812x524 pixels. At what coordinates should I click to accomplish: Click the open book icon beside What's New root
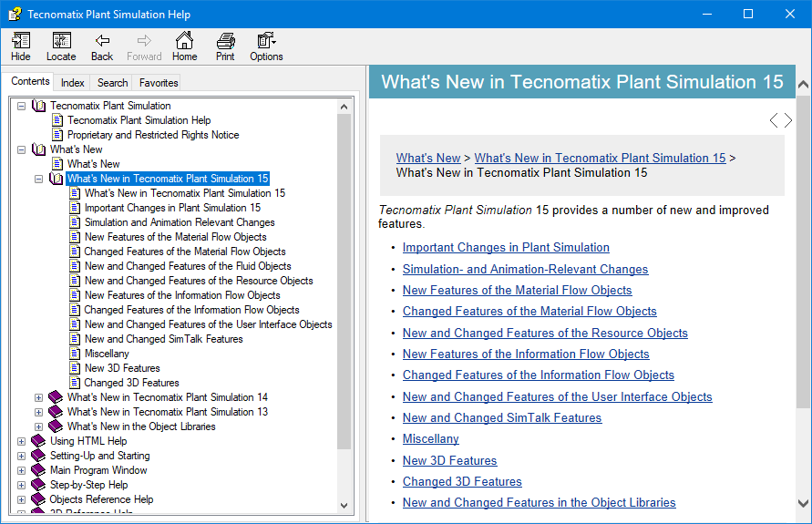tap(39, 149)
